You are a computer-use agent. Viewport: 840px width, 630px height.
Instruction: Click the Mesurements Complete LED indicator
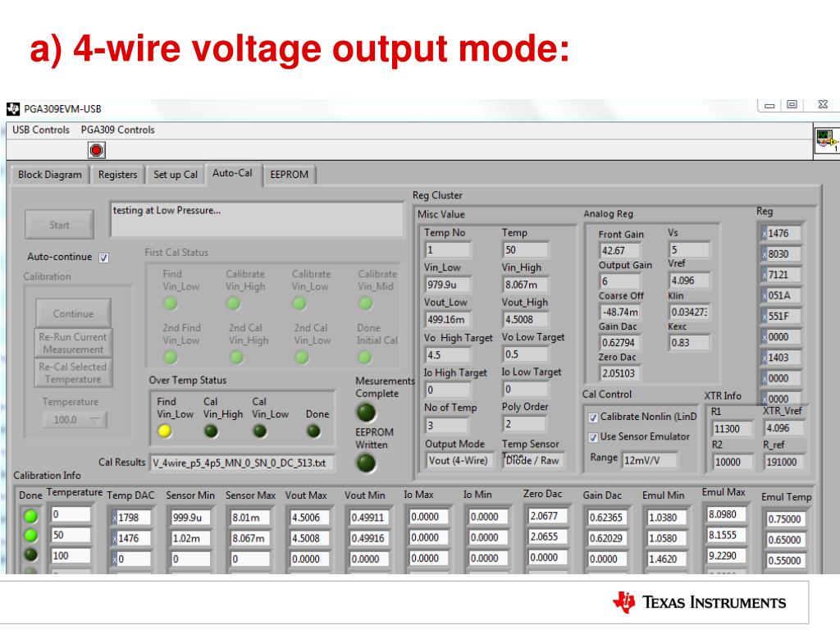[x=367, y=413]
